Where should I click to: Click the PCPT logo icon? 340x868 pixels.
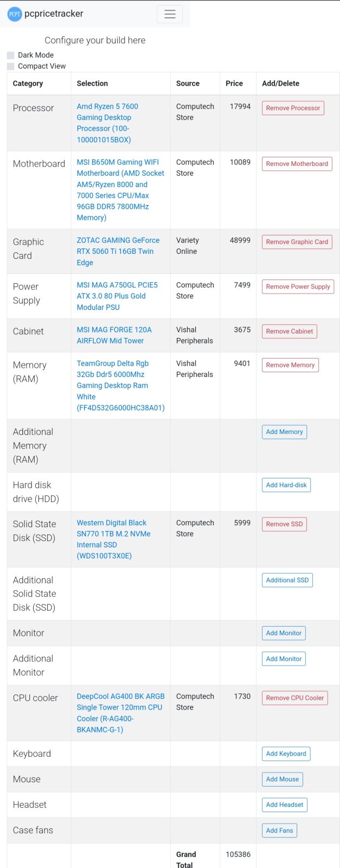pos(15,14)
